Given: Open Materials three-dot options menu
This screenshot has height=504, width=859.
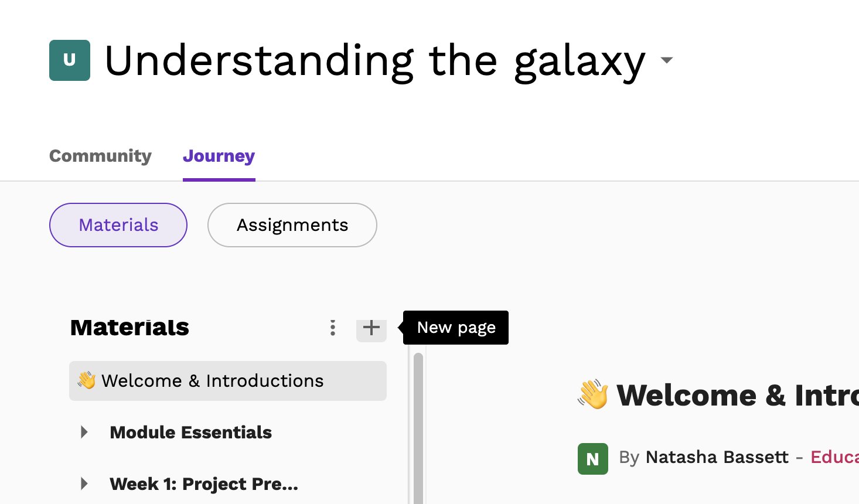Looking at the screenshot, I should coord(333,328).
